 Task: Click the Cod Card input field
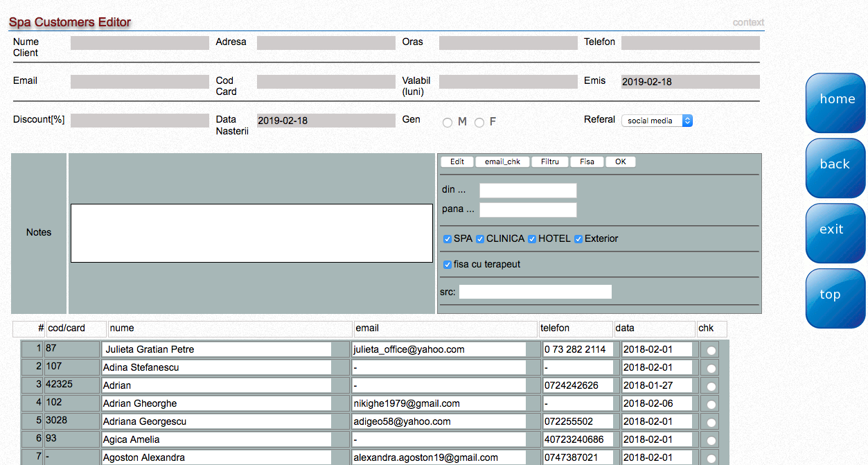[x=326, y=82]
